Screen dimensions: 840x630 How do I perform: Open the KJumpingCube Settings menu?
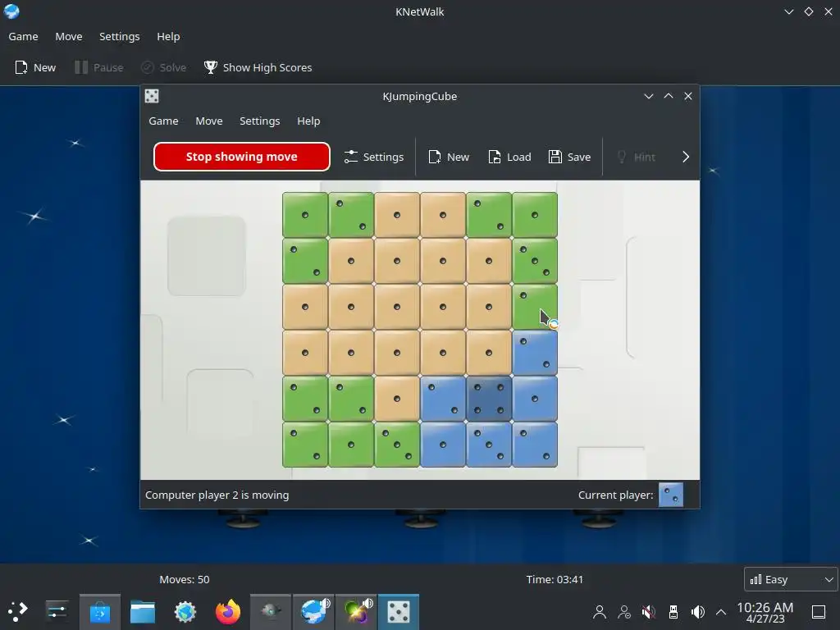(260, 121)
